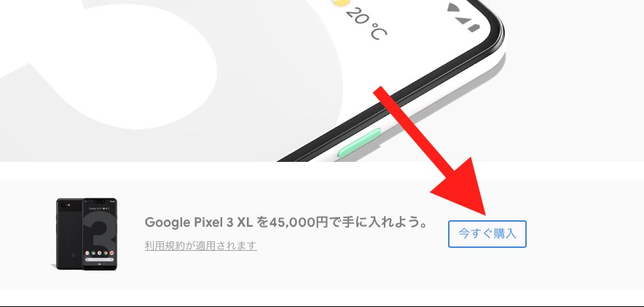Image resolution: width=644 pixels, height=307 pixels.
Task: Click the battery icon on hero phone
Action: (x=474, y=28)
